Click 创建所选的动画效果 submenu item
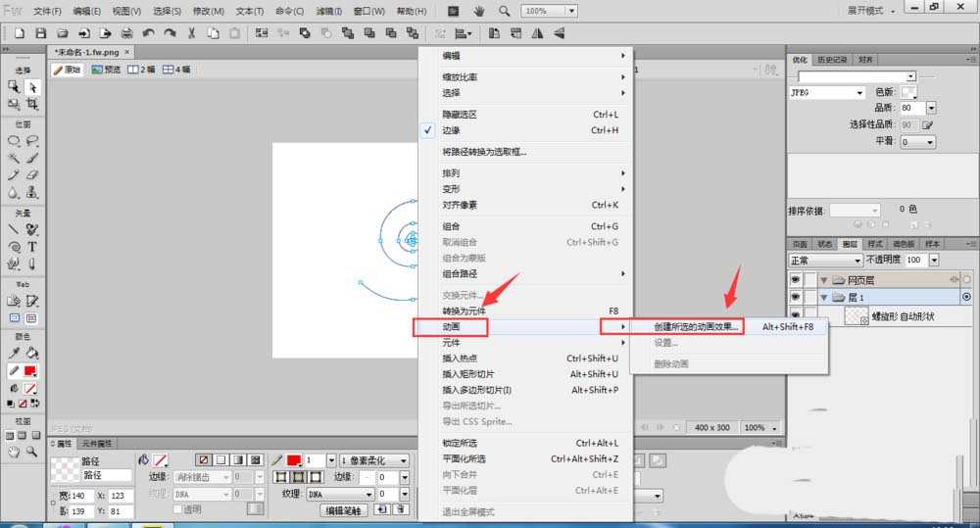980x528 pixels. pos(696,326)
